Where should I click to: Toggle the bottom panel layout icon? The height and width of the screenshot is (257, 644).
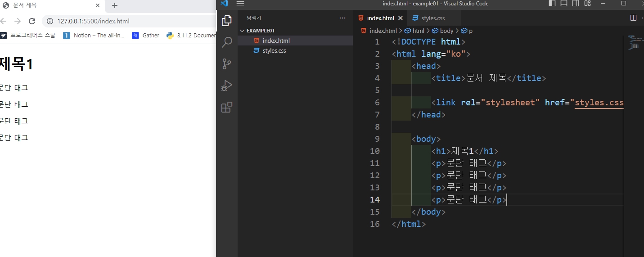(x=564, y=4)
